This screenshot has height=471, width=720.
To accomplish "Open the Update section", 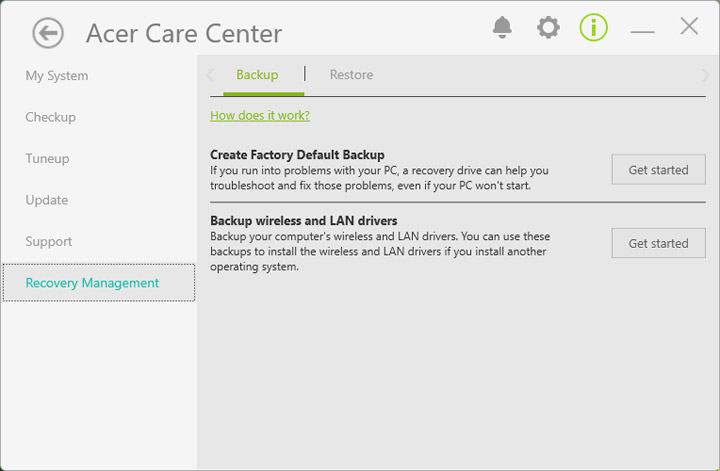I will click(x=47, y=200).
